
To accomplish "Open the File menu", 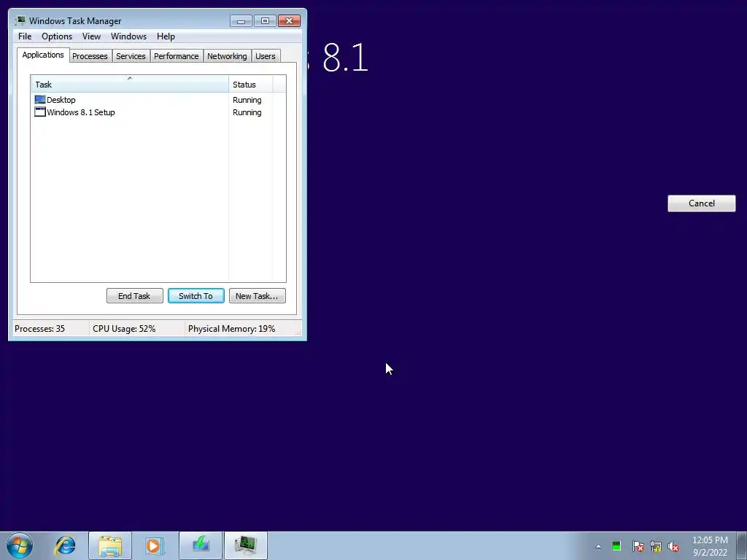I will 25,36.
